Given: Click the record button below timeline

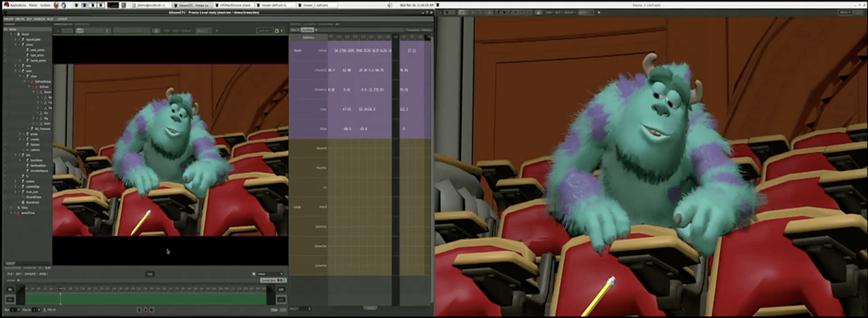Looking at the screenshot, I should tap(145, 310).
